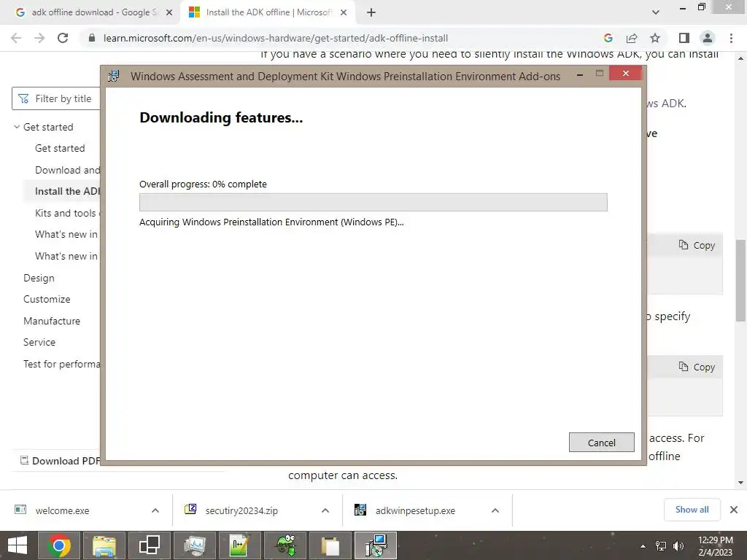Click the scroll-down arrow of the page scrollbar

[740, 483]
